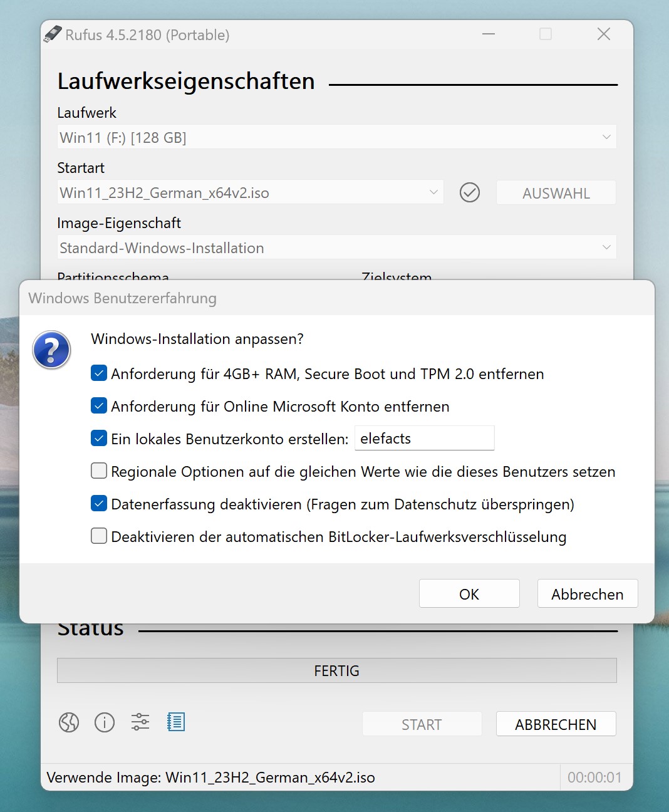The height and width of the screenshot is (812, 669).
Task: Toggle the Datenerfassung deaktivieren checkbox
Action: pos(99,504)
